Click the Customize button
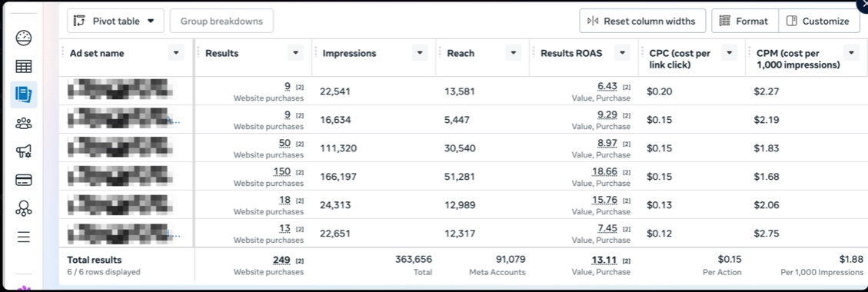This screenshot has height=292, width=868. 819,21
